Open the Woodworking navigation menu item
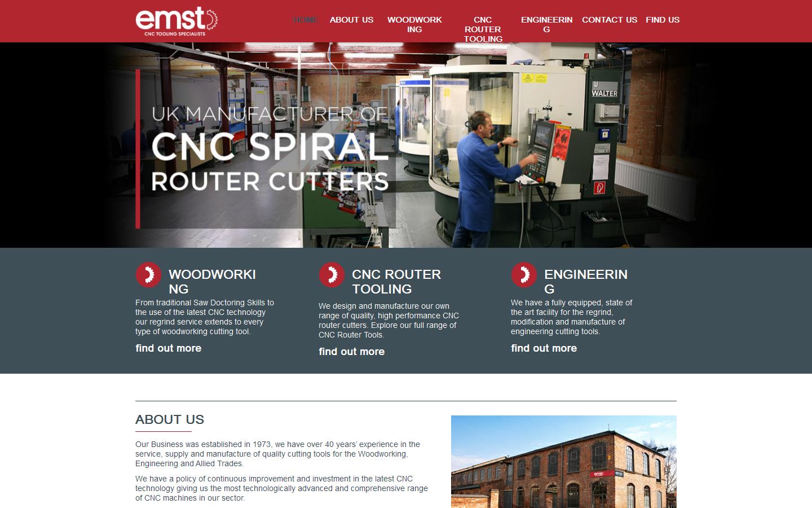This screenshot has width=812, height=508. (x=414, y=24)
